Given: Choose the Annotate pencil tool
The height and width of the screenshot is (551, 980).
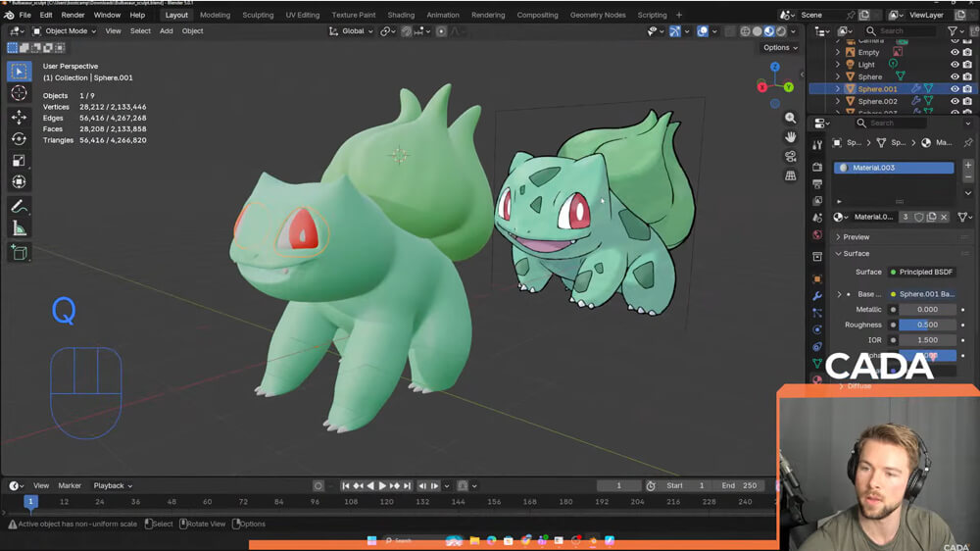Looking at the screenshot, I should pyautogui.click(x=19, y=207).
